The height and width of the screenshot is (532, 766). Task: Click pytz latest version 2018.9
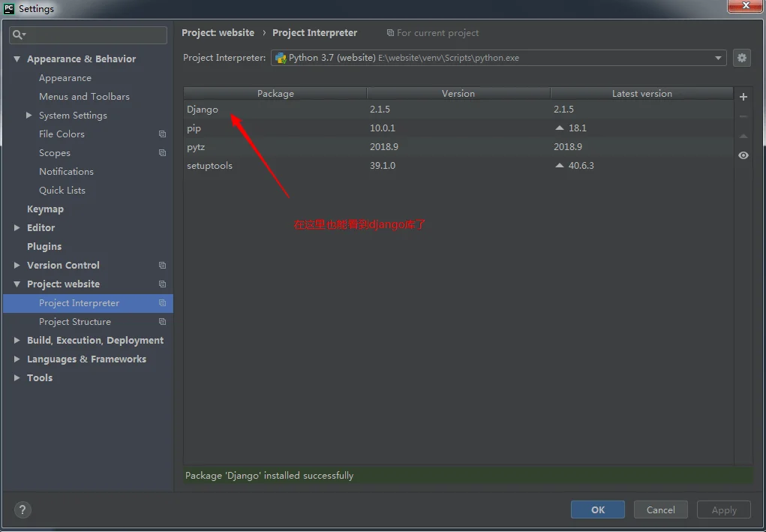tap(568, 146)
